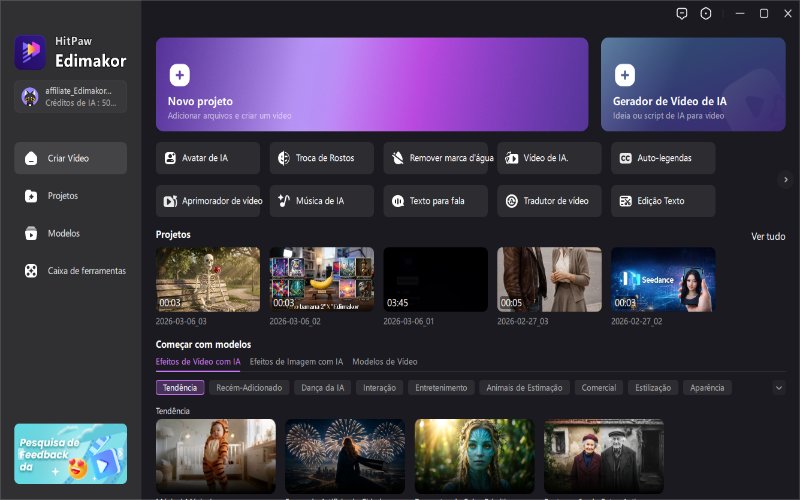800x500 pixels.
Task: Click Ver tudo link for projects
Action: point(768,236)
